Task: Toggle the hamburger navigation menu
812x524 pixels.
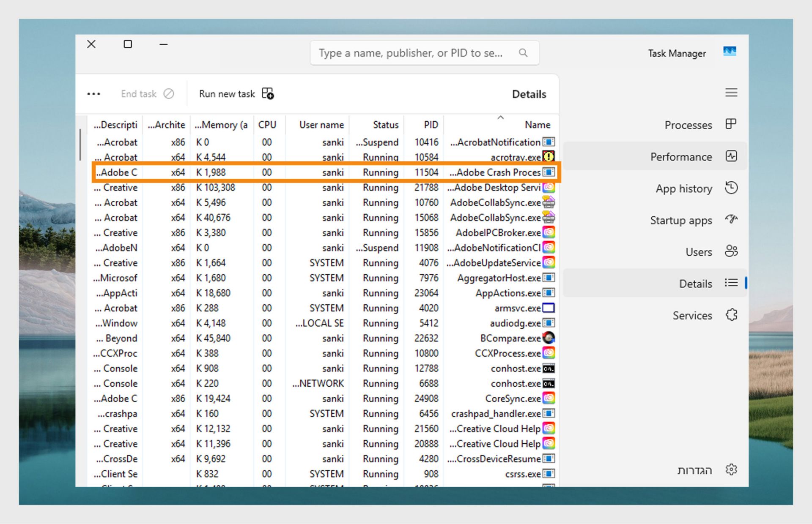Action: click(x=731, y=93)
